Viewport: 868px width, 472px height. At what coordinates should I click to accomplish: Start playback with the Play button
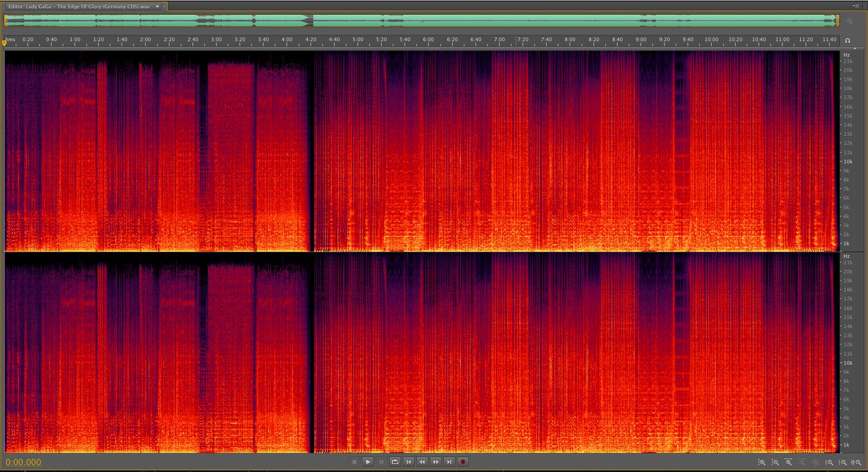tap(368, 462)
